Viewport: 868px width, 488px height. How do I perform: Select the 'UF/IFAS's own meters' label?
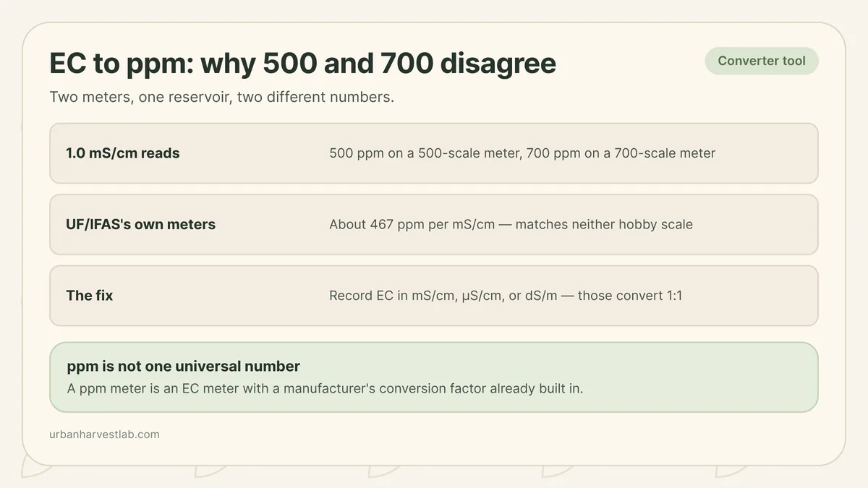tap(140, 224)
